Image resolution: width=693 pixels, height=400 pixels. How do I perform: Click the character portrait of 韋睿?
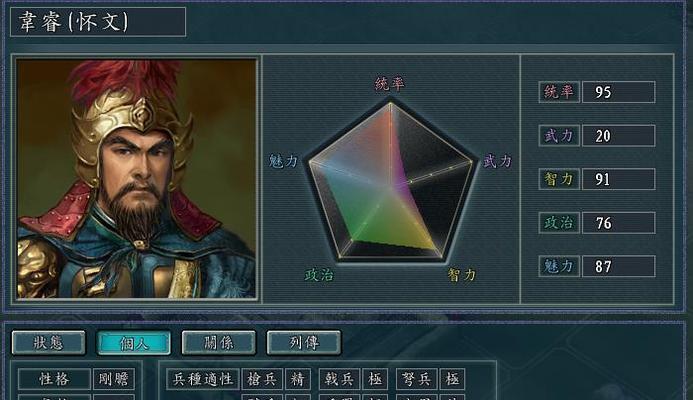[x=137, y=179]
